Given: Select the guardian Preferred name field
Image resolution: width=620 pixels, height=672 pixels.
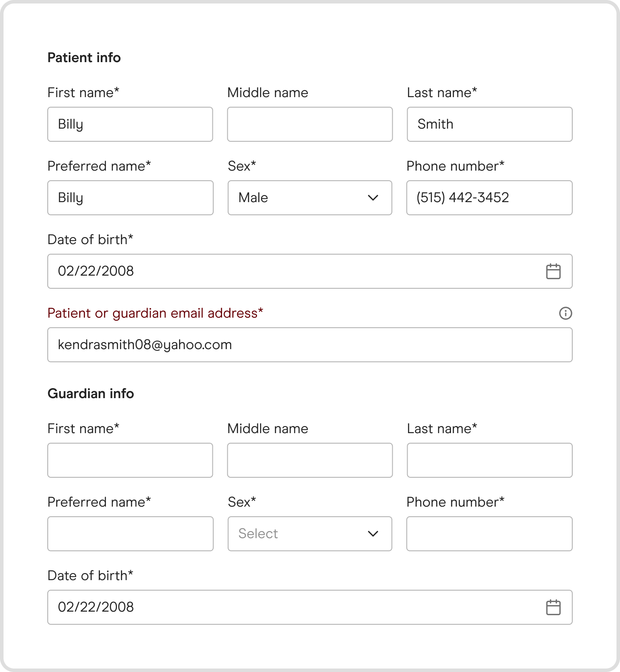Looking at the screenshot, I should pos(130,534).
